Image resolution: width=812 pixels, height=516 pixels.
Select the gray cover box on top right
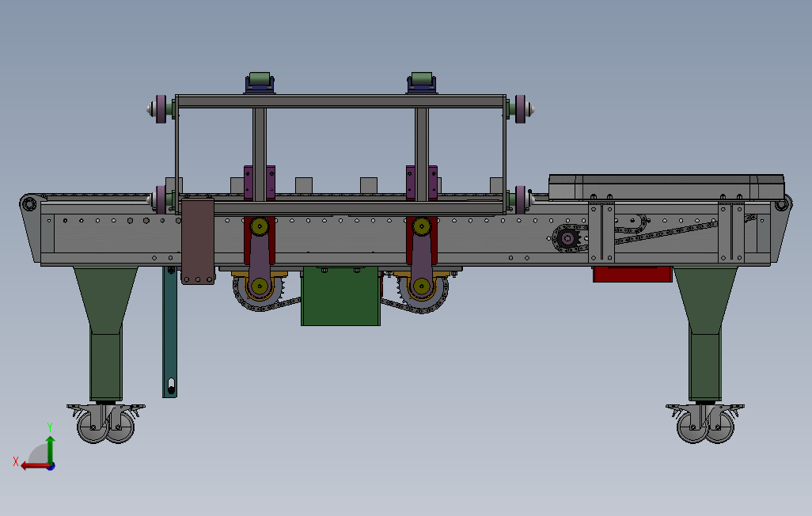(666, 188)
